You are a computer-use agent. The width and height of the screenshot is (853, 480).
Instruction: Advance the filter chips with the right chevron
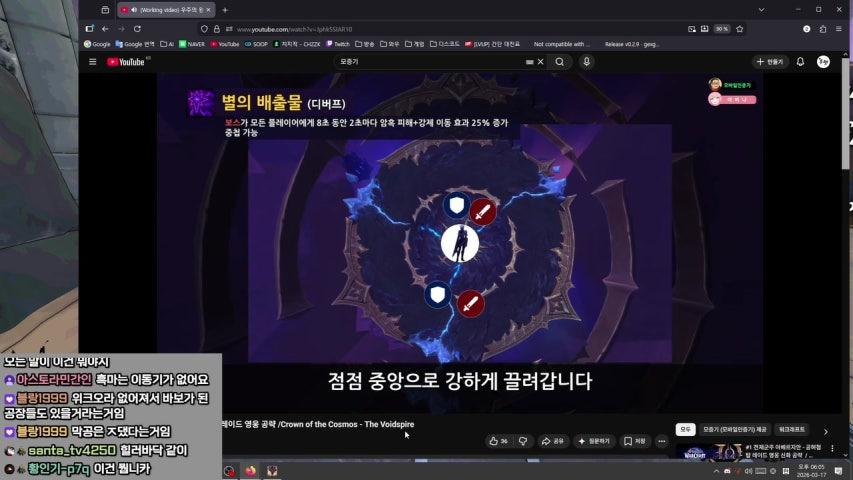pos(826,432)
